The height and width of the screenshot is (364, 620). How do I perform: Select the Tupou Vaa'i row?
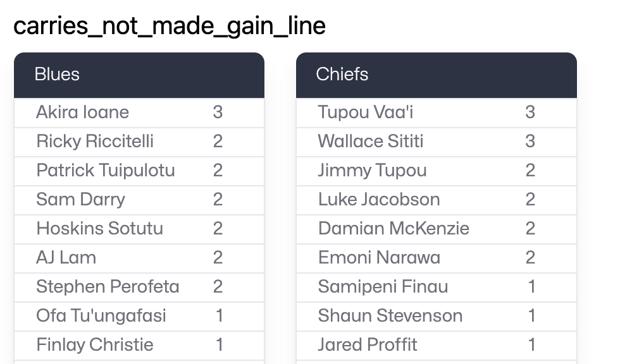[x=436, y=112]
